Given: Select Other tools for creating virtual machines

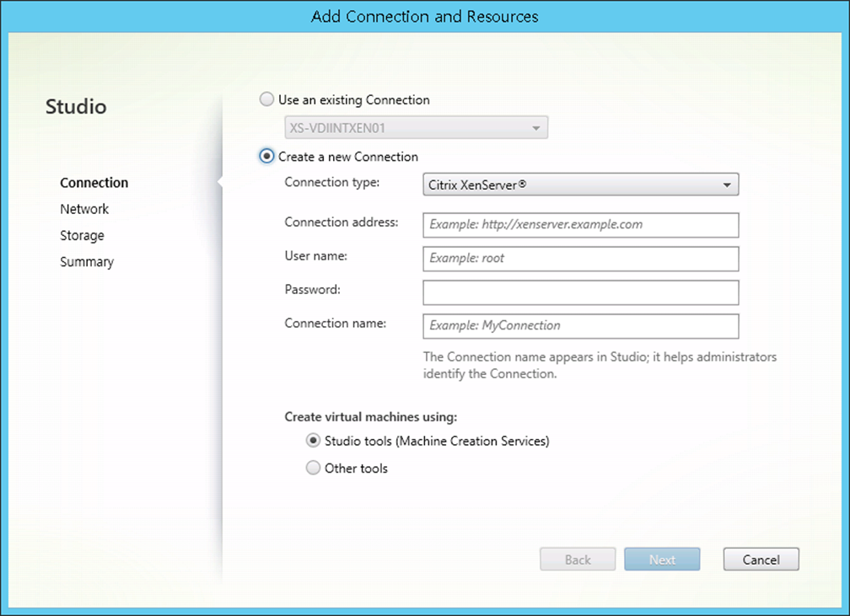Looking at the screenshot, I should 313,468.
